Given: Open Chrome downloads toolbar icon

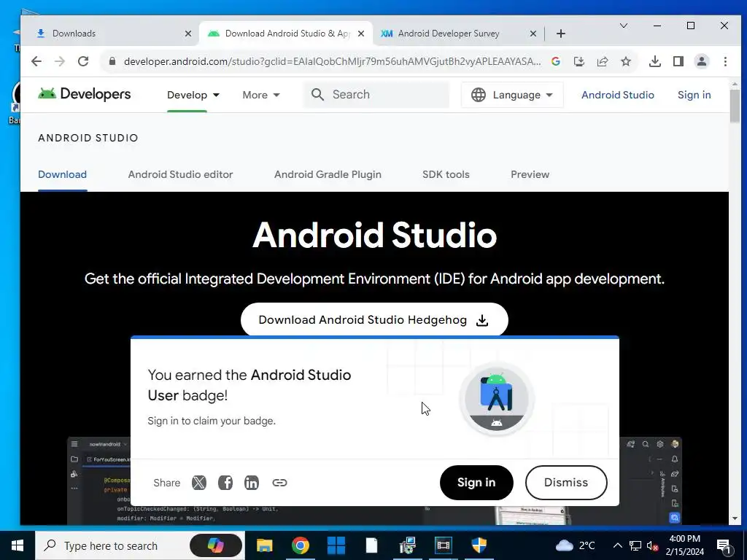Looking at the screenshot, I should click(x=655, y=61).
